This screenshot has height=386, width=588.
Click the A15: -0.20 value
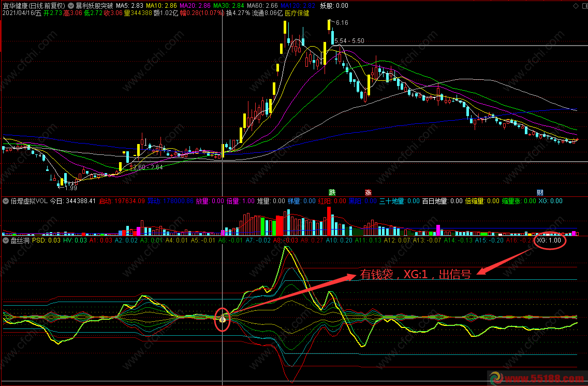tap(489, 240)
